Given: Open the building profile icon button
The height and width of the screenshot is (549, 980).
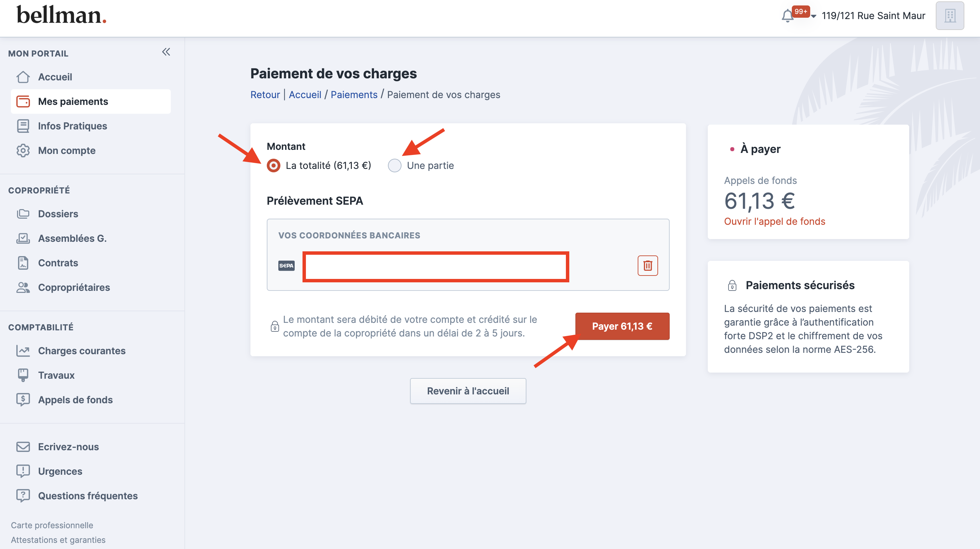Looking at the screenshot, I should [950, 16].
